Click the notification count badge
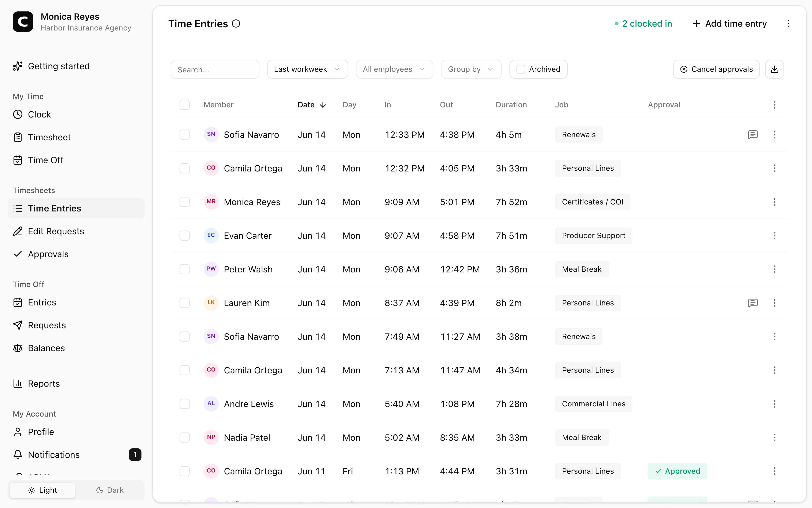Viewport: 812px width, 508px height. pyautogui.click(x=135, y=455)
